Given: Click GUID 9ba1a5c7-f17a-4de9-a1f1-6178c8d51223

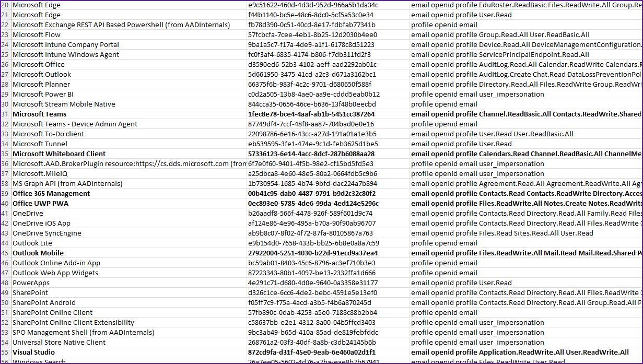Looking at the screenshot, I should 328,45.
